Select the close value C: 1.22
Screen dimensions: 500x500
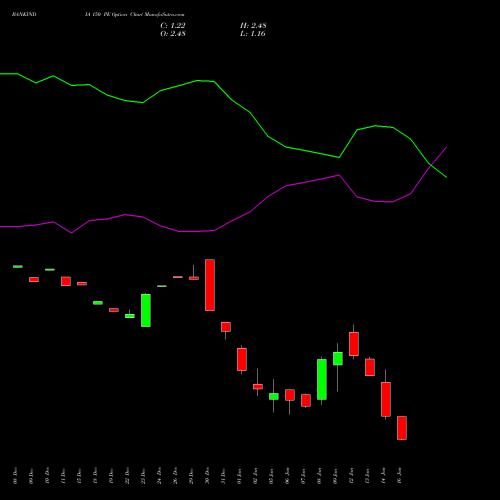[173, 26]
